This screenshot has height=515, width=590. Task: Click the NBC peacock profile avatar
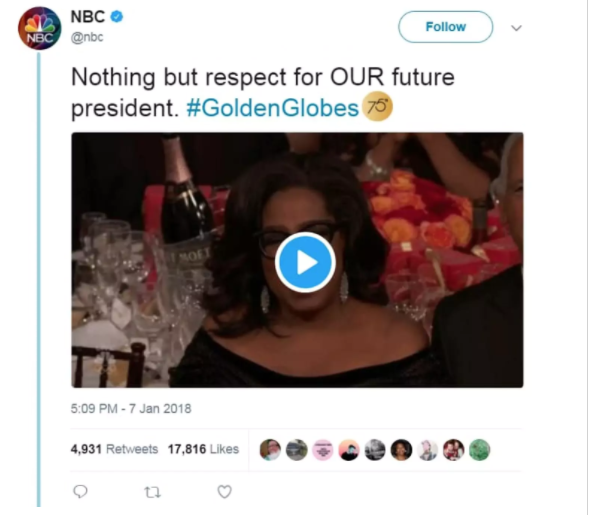pyautogui.click(x=40, y=28)
